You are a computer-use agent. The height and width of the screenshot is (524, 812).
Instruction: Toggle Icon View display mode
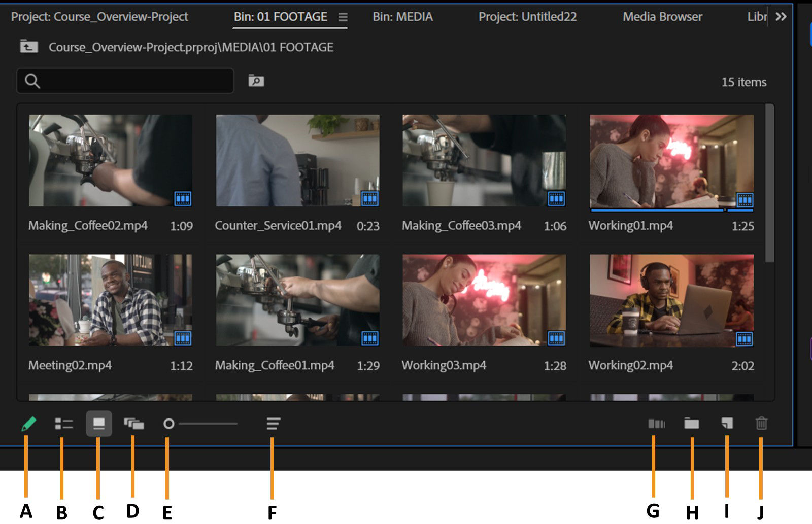(99, 425)
